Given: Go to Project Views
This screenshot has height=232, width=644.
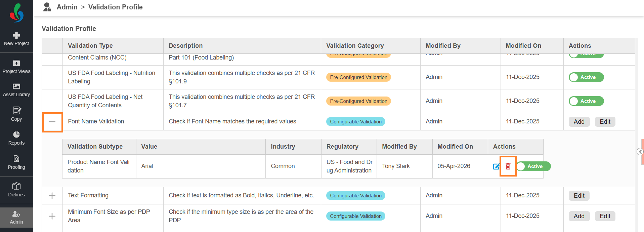Looking at the screenshot, I should (16, 67).
